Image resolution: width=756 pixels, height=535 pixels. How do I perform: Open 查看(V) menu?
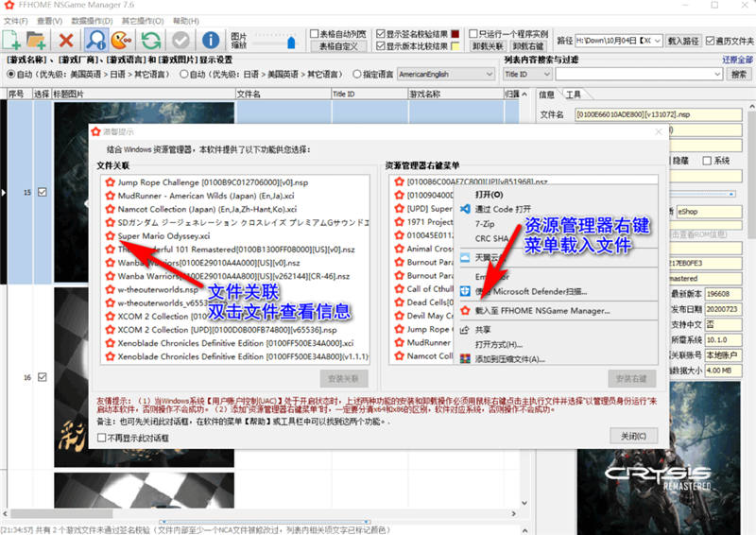pos(50,21)
